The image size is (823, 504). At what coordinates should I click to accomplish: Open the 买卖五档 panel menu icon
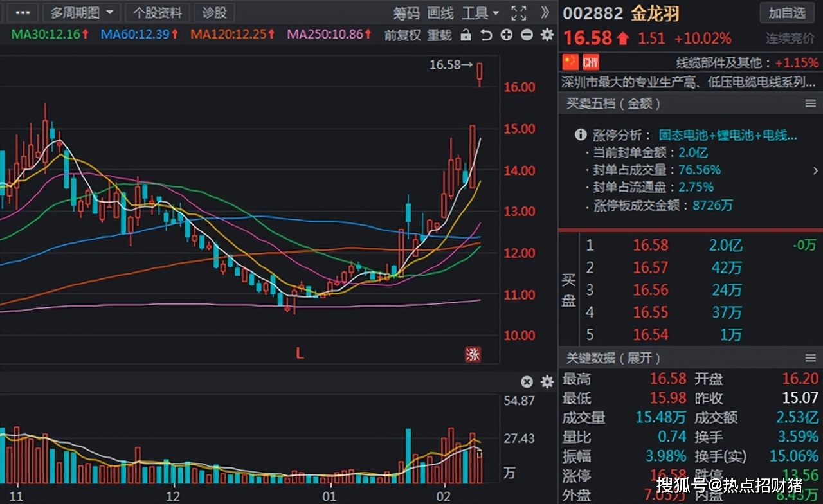810,104
